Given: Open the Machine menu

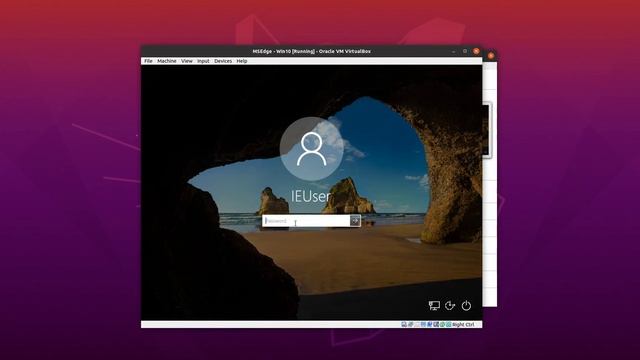Looking at the screenshot, I should tap(167, 61).
